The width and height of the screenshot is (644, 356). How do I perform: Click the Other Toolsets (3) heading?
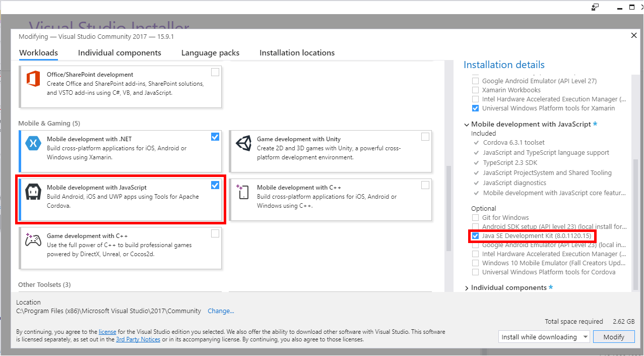[x=44, y=285]
